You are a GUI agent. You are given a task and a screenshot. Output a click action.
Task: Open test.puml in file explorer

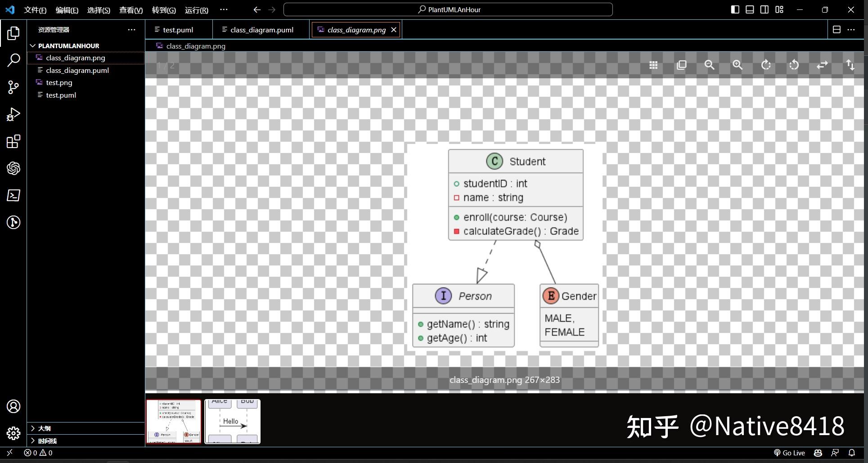pos(85,95)
